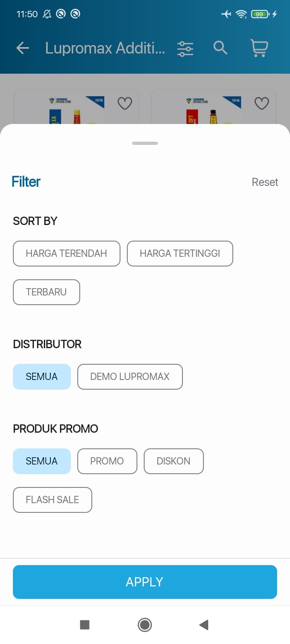This screenshot has height=644, width=290.
Task: Tap the bottom sheet drag handle
Action: tap(145, 143)
